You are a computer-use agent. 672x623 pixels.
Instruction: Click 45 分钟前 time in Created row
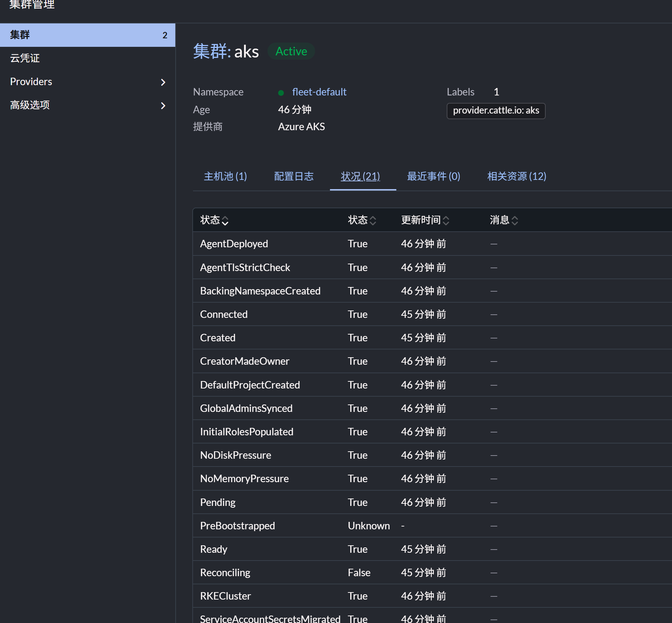tap(423, 337)
